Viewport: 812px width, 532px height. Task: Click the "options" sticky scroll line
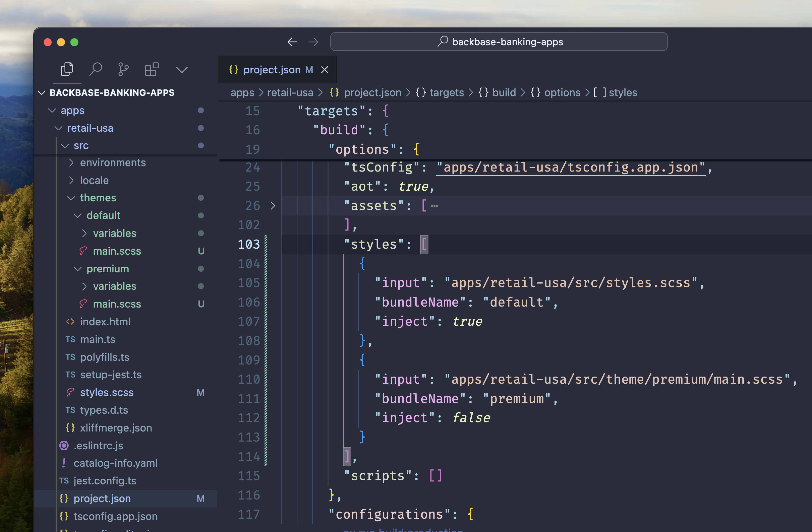514,149
